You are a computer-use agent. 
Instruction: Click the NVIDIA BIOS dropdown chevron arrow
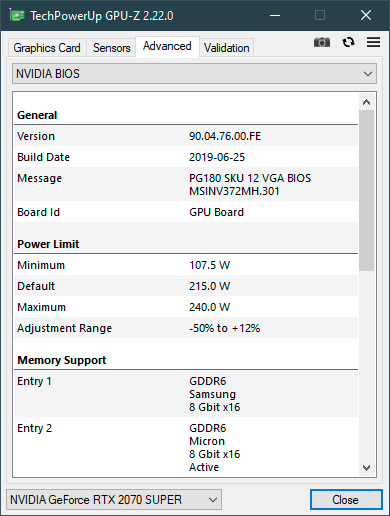click(368, 74)
